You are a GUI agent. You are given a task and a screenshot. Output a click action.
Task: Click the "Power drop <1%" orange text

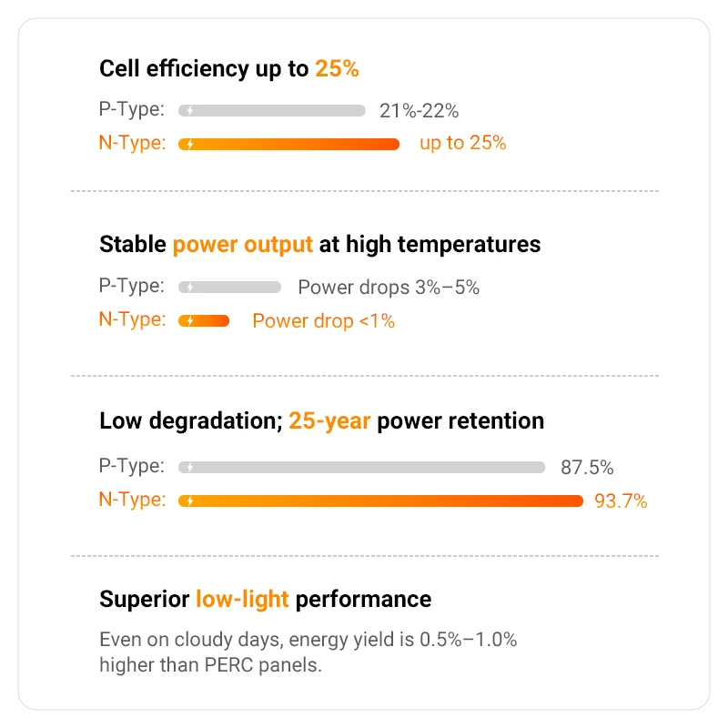coord(323,320)
